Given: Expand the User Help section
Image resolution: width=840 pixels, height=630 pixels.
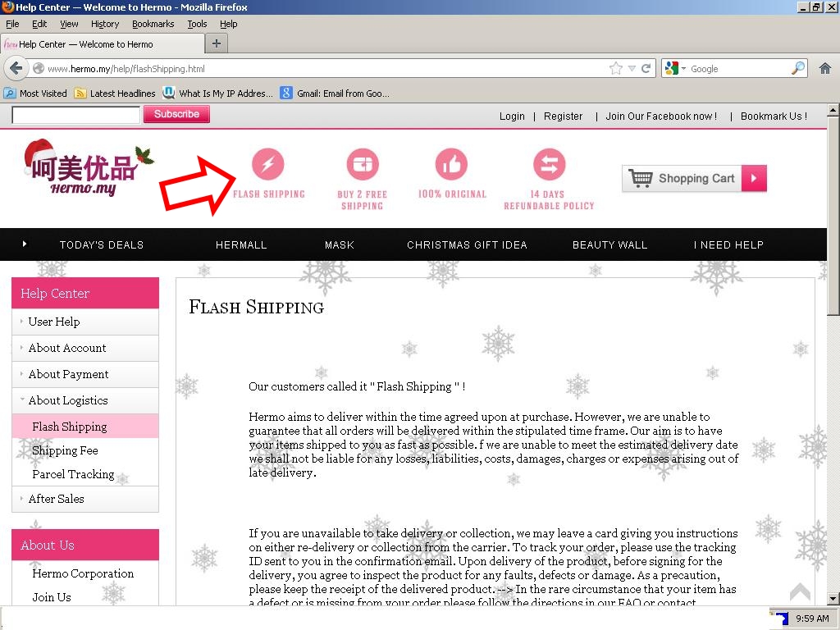Looking at the screenshot, I should click(x=54, y=322).
